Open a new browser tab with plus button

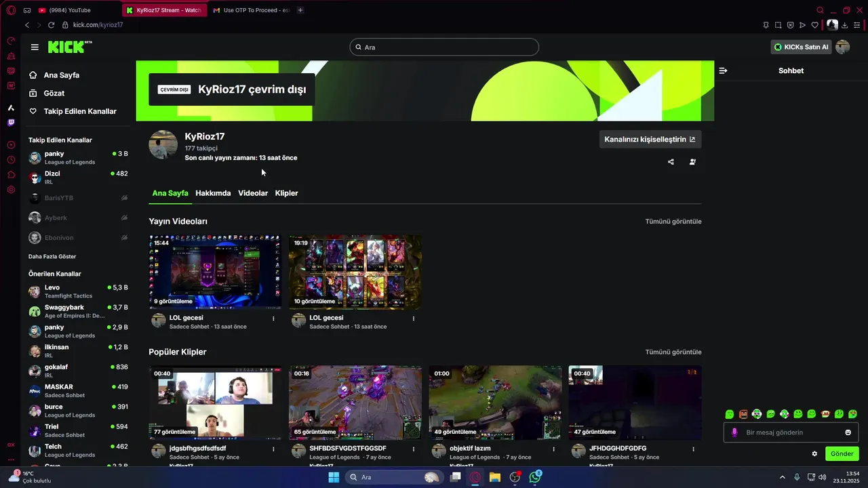[x=300, y=10]
